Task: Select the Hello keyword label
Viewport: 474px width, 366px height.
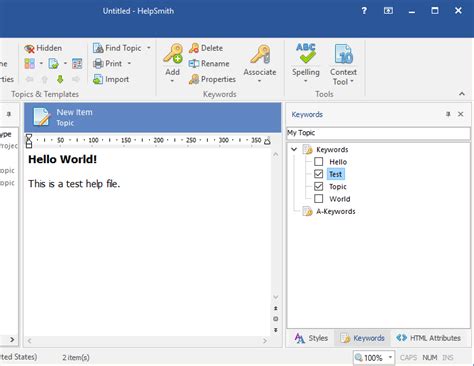Action: [338, 162]
